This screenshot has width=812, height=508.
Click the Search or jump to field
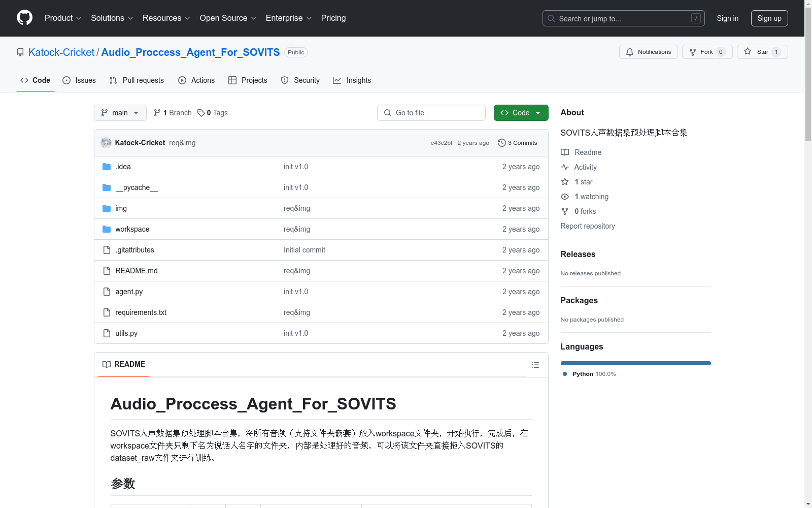click(x=624, y=18)
